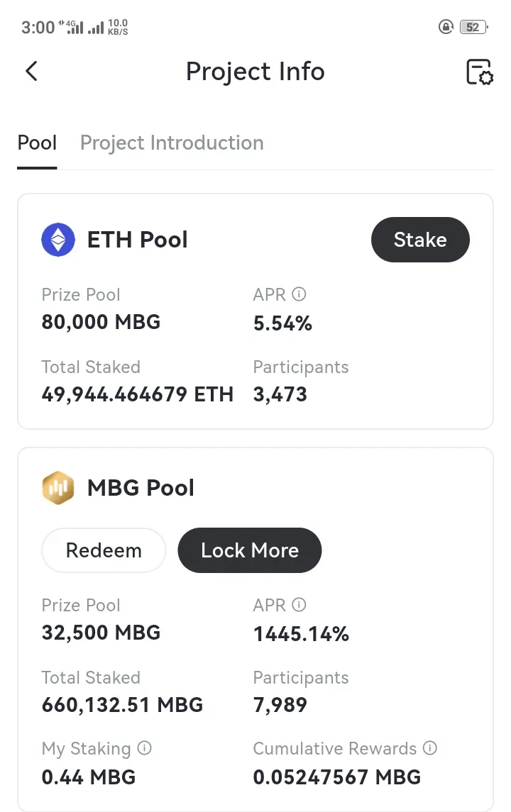The height and width of the screenshot is (812, 511).
Task: Tap the Project Info page title
Action: point(255,72)
